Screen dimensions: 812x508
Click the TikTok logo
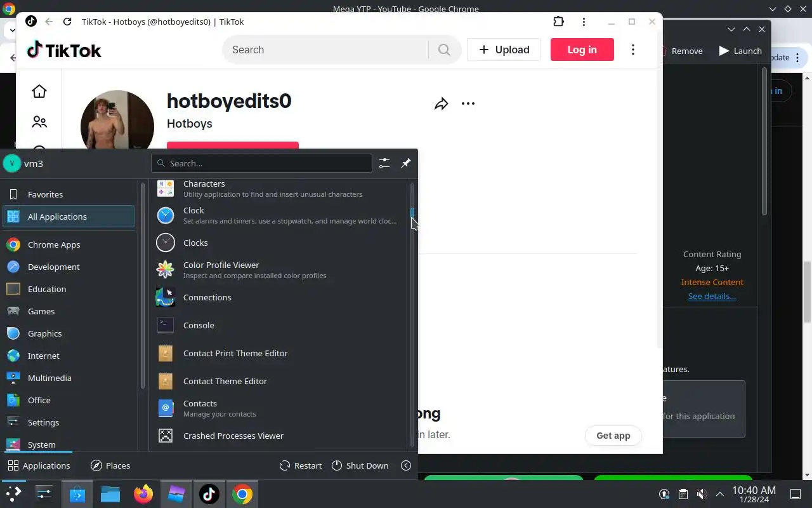[64, 50]
